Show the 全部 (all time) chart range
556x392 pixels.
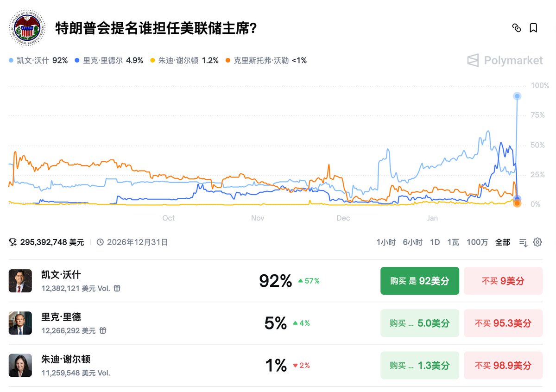point(502,242)
